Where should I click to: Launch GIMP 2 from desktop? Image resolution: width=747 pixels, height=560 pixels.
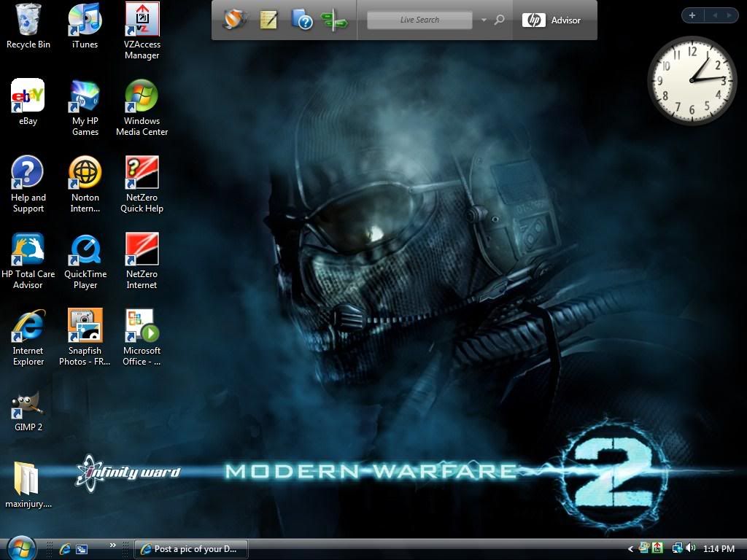(28, 411)
